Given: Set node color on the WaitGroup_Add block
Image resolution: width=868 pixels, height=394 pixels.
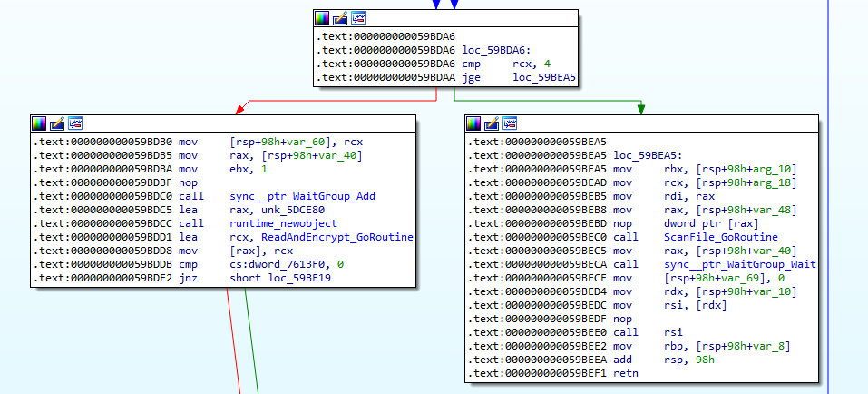Looking at the screenshot, I should [39, 123].
